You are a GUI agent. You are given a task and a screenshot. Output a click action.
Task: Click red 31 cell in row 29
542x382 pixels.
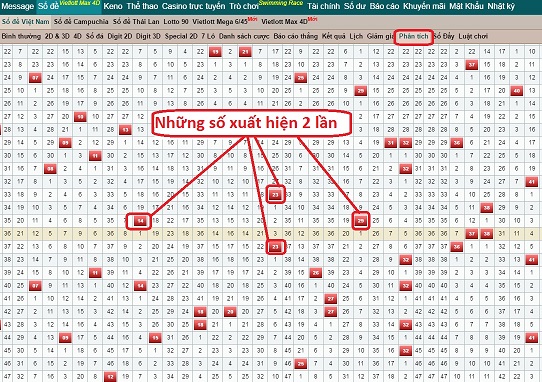point(391,143)
